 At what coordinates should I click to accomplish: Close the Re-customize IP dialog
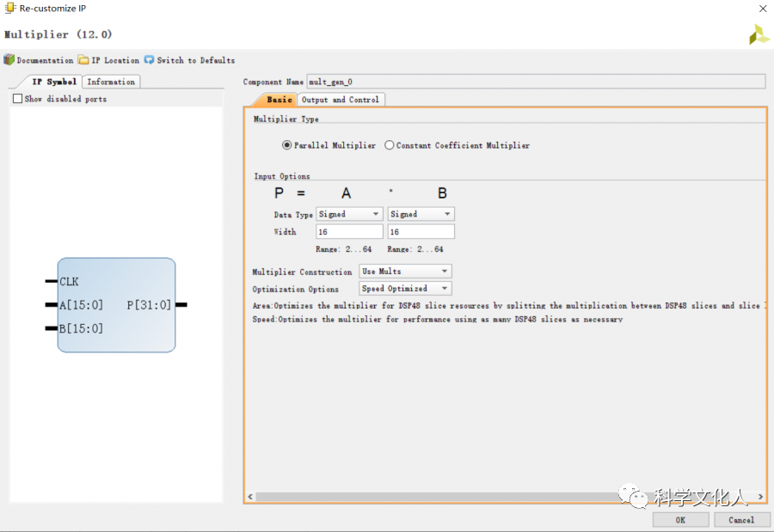[x=761, y=9]
